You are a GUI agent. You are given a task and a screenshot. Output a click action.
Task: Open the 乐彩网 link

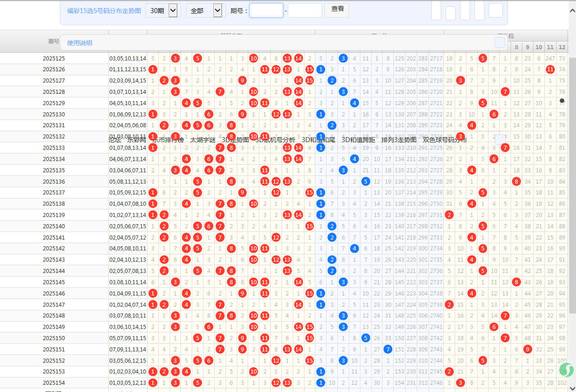137,140
